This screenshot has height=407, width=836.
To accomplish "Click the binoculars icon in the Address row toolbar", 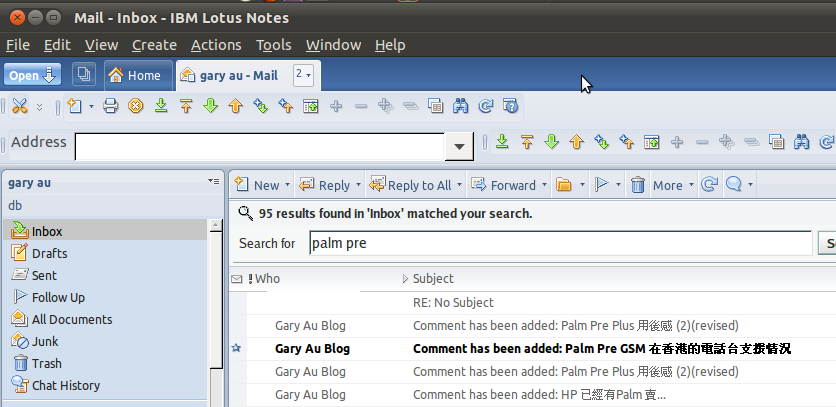I will coord(801,142).
